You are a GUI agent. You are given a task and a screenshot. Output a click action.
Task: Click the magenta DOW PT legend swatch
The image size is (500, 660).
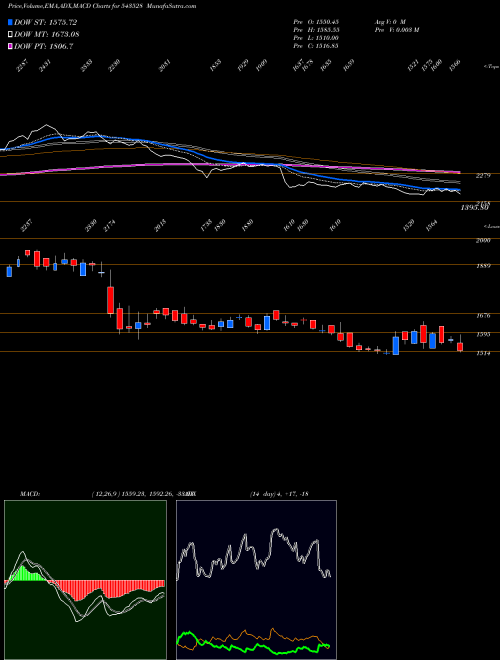[11, 46]
